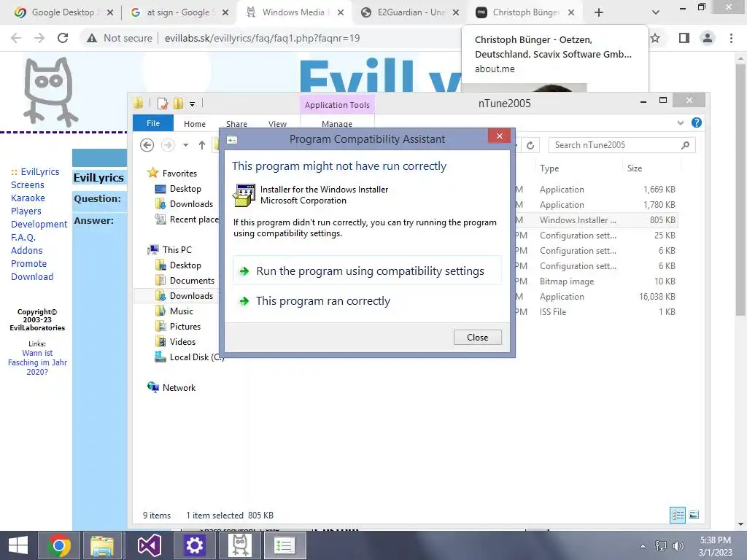The width and height of the screenshot is (747, 560).
Task: Switch Explorer to large icons view
Action: click(x=694, y=515)
